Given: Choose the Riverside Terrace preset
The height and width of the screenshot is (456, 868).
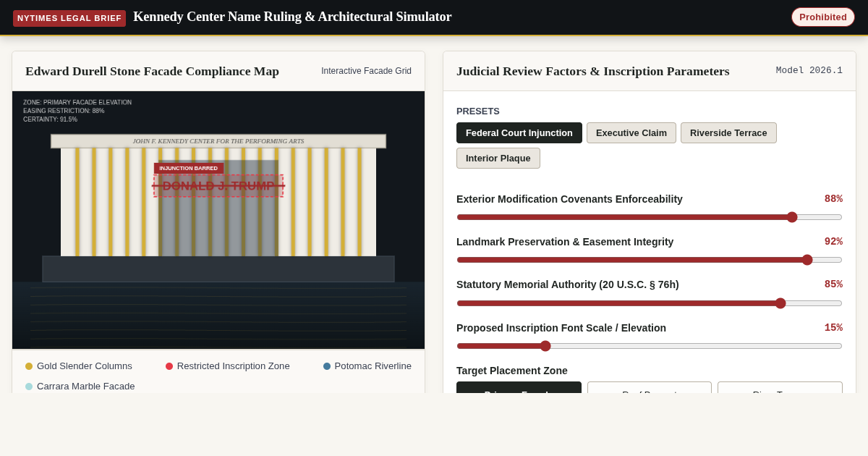Looking at the screenshot, I should click(728, 133).
